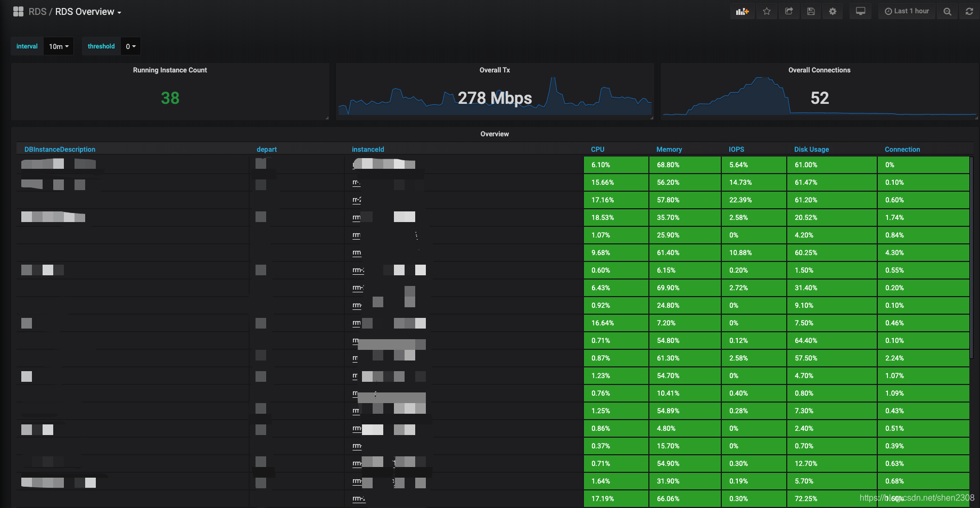This screenshot has height=508, width=980.
Task: Select Memory cell showing 68.80%
Action: tap(685, 165)
